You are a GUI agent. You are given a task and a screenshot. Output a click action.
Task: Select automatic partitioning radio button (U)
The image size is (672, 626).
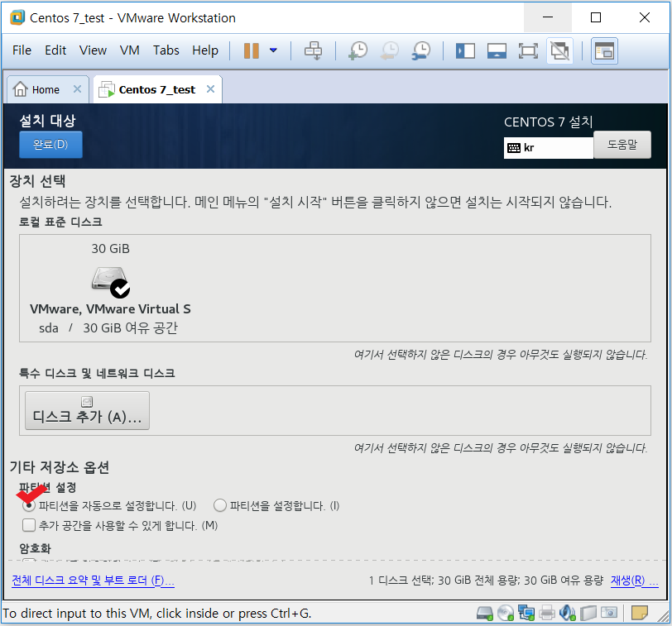click(x=29, y=506)
